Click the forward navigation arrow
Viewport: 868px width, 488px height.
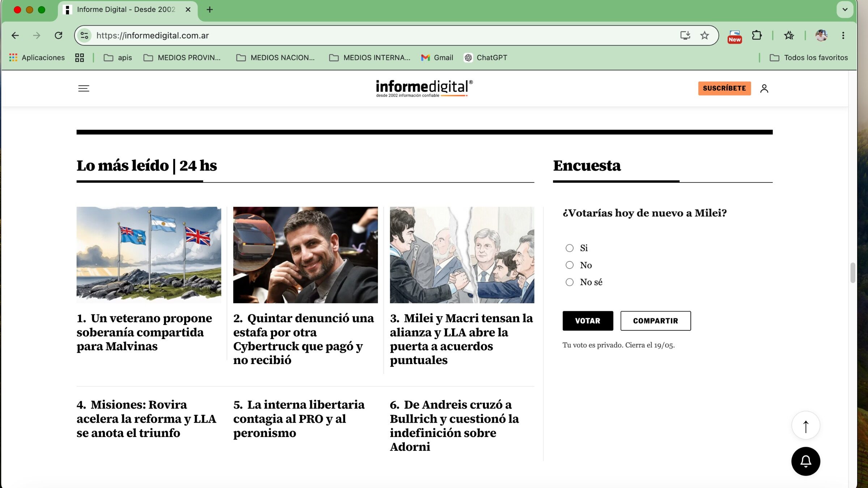37,35
